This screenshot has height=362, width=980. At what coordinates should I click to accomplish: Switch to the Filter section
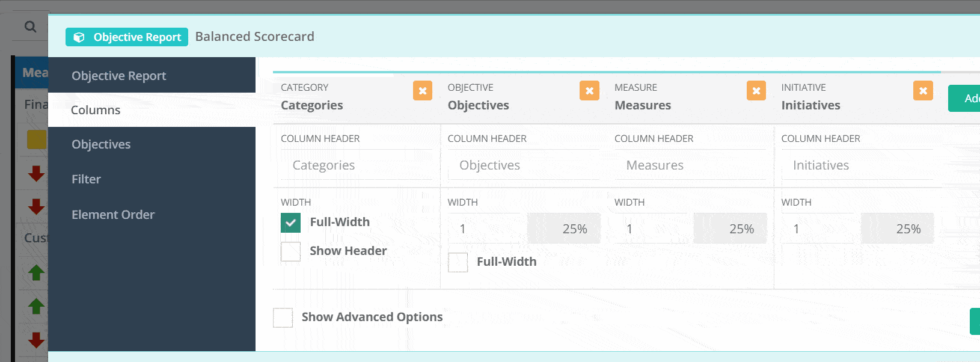coord(86,179)
